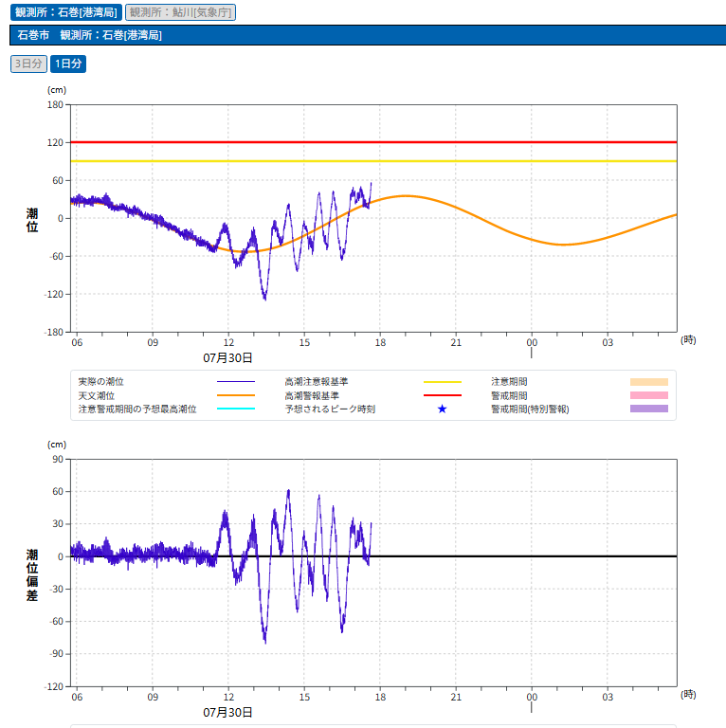Click the purple 警戒期間(特別警報) color swatch
Screen dimensions: 726x728
pyautogui.click(x=648, y=409)
